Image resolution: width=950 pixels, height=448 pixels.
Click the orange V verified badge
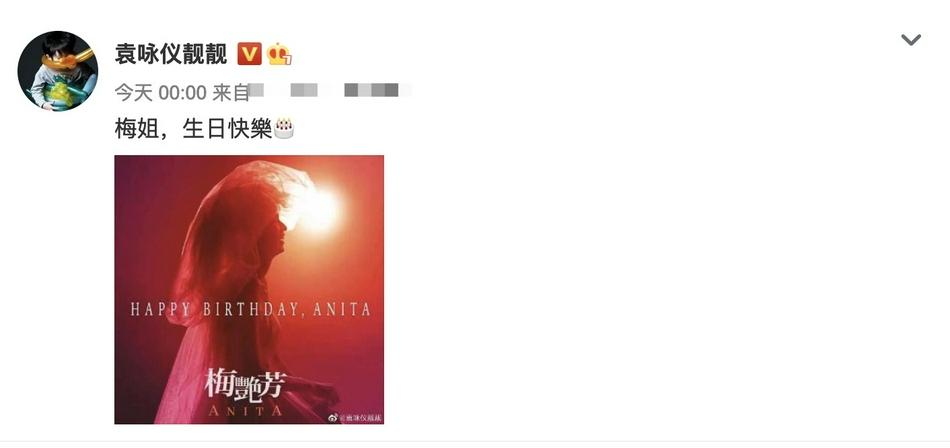pyautogui.click(x=249, y=54)
